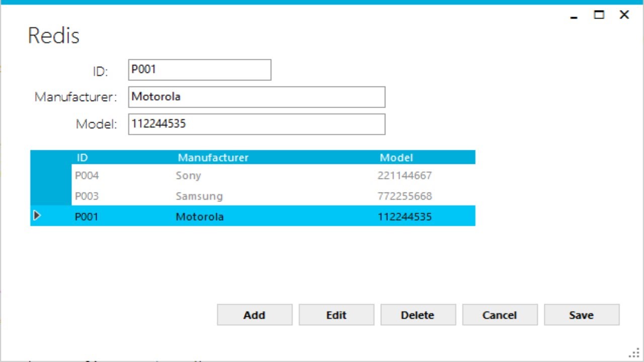Viewport: 644px width, 362px height.
Task: Click the Manufacturer field containing Motorola
Action: coord(257,97)
